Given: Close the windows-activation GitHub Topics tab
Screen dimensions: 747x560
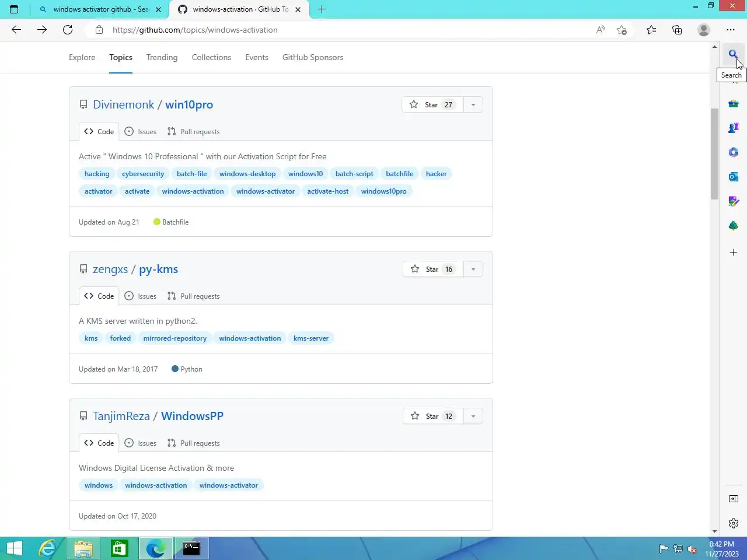Looking at the screenshot, I should tap(298, 9).
